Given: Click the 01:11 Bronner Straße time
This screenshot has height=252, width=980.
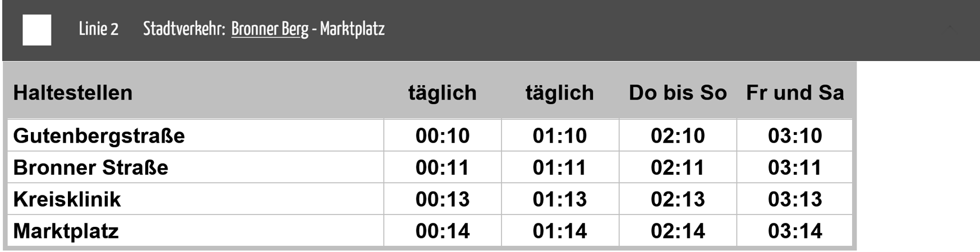Looking at the screenshot, I should click(x=560, y=167).
